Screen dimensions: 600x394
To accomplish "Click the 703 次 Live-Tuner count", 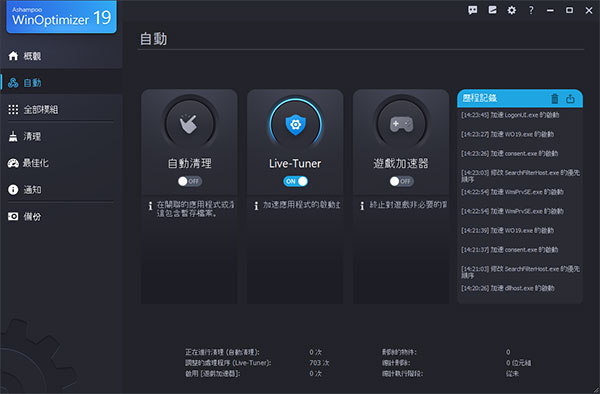I will coord(319,362).
